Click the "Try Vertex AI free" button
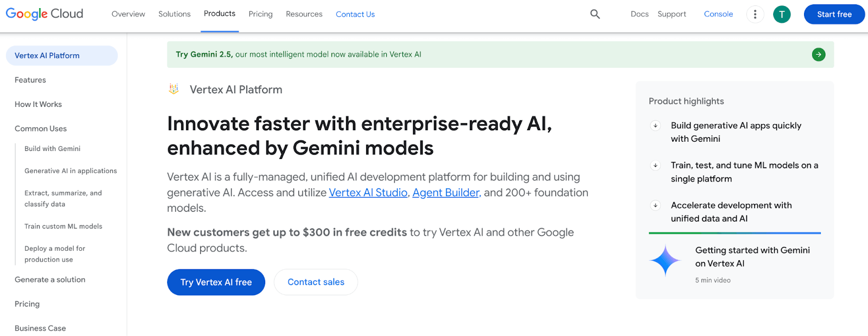This screenshot has height=336, width=868. (216, 282)
